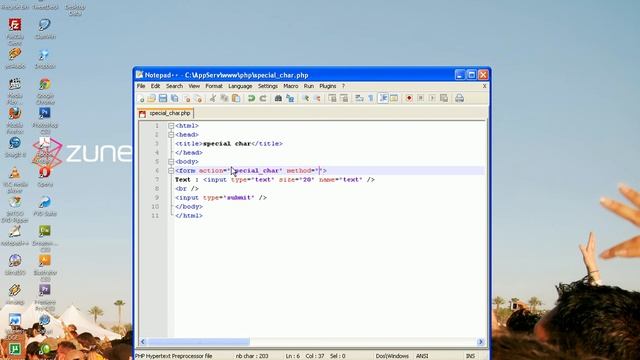Open the ? help menu

343,86
